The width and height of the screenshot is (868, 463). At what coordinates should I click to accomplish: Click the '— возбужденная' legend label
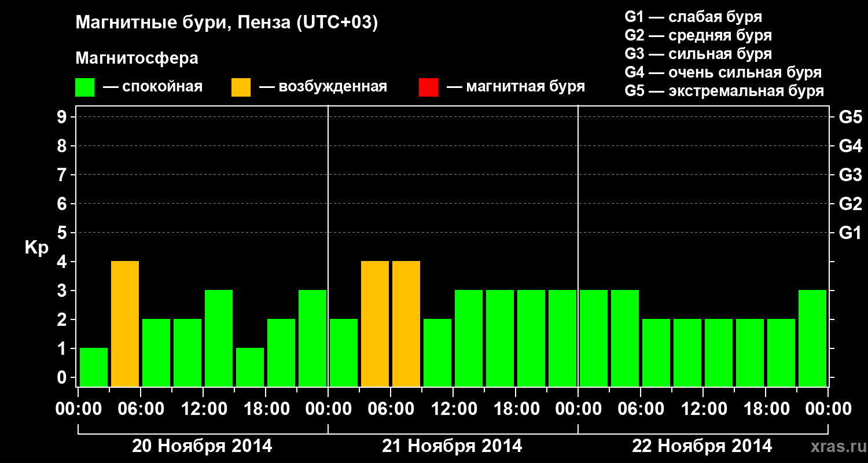(323, 87)
